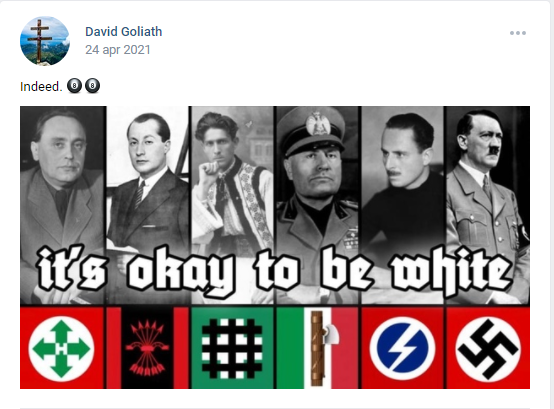Open the three-dot post options menu

pyautogui.click(x=518, y=33)
